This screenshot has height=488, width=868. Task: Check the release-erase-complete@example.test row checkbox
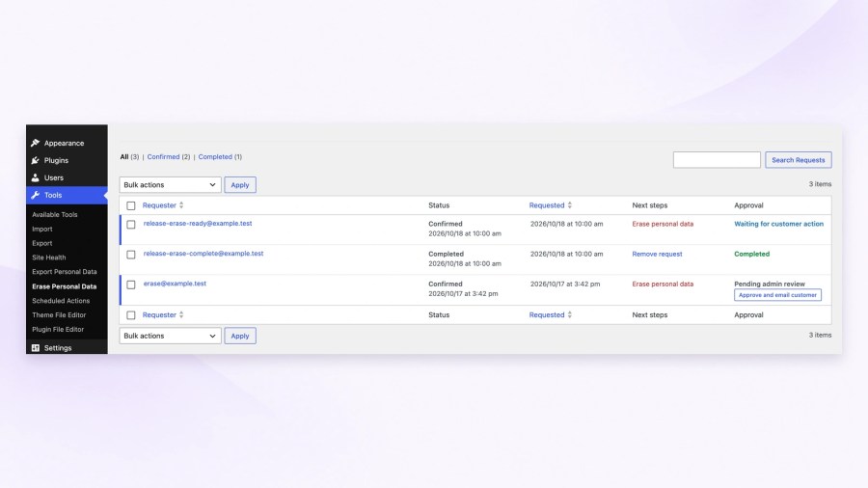[x=130, y=255]
